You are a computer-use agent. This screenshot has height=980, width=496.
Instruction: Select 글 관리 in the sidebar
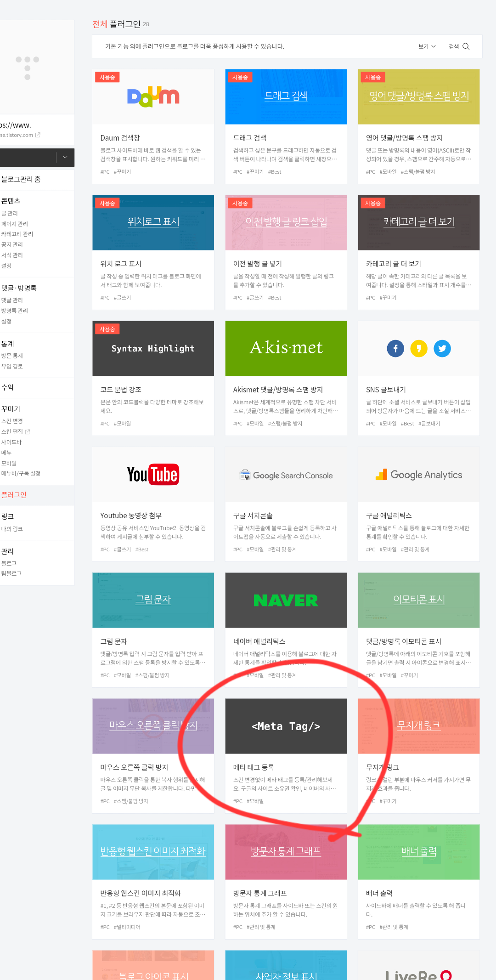coord(10,213)
